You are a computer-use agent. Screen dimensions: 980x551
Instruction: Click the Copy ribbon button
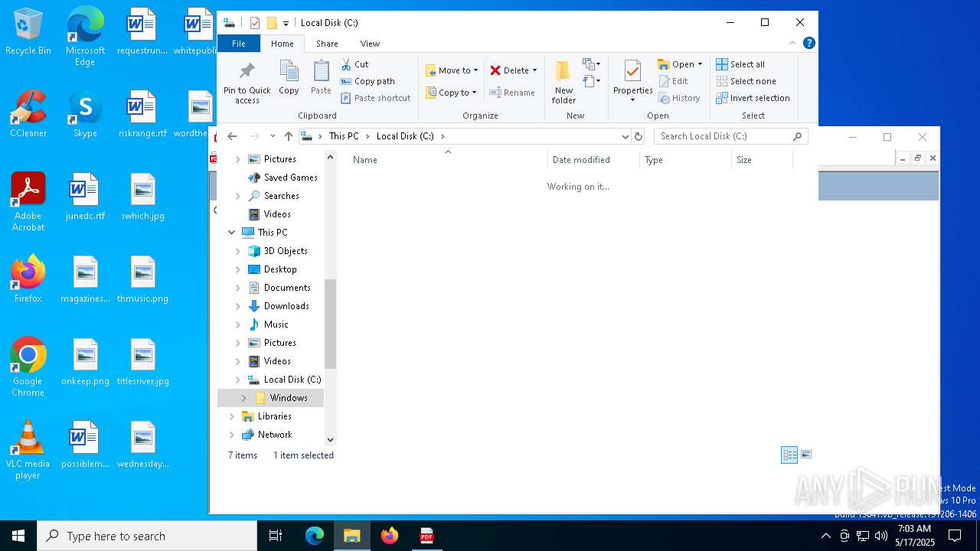tap(289, 78)
